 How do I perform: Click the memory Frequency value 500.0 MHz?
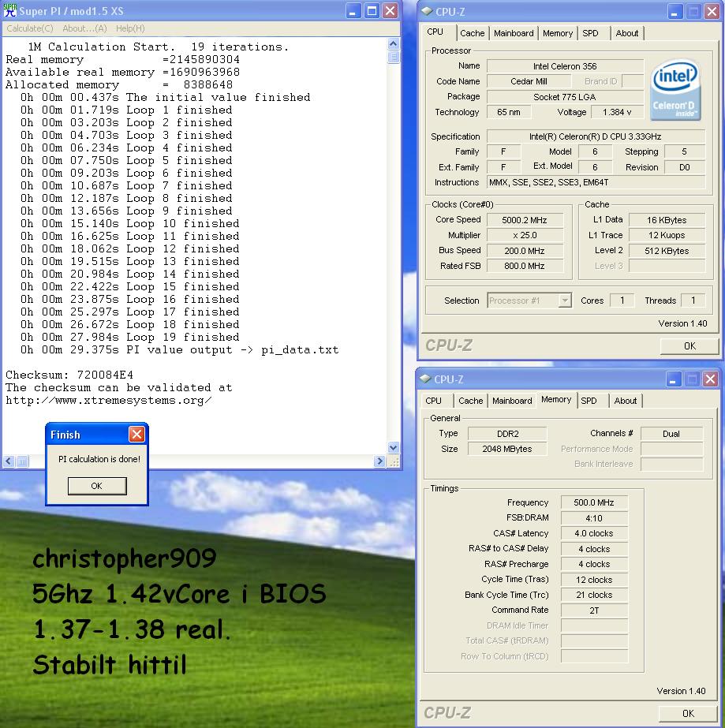point(594,502)
